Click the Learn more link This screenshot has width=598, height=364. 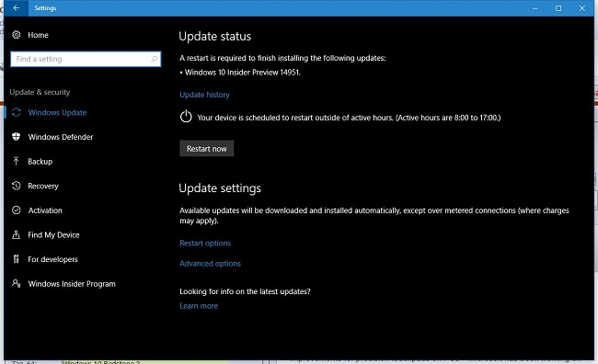199,306
